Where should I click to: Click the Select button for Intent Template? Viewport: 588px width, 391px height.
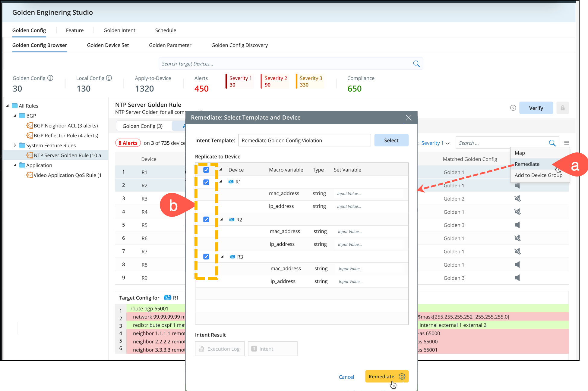(391, 140)
